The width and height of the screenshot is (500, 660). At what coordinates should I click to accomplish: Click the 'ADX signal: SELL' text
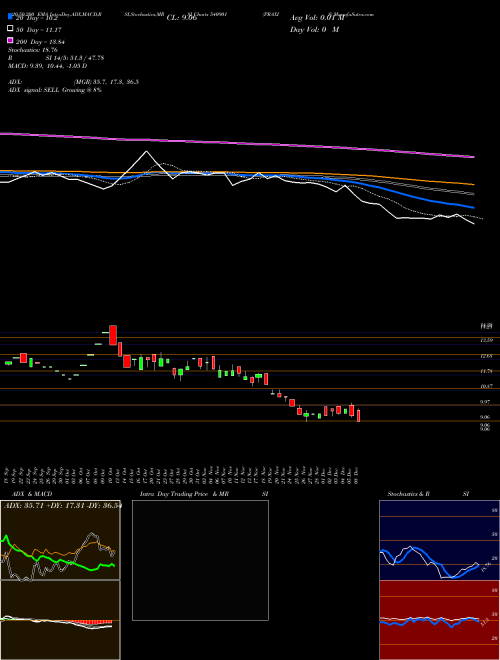click(x=55, y=90)
